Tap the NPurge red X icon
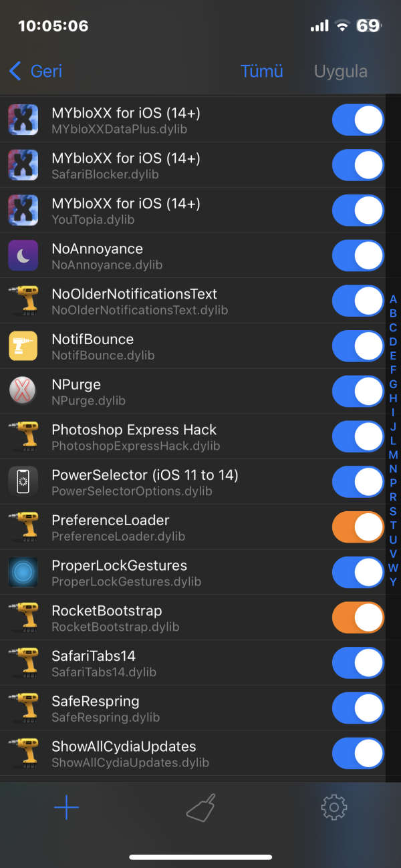The height and width of the screenshot is (868, 401). (23, 392)
